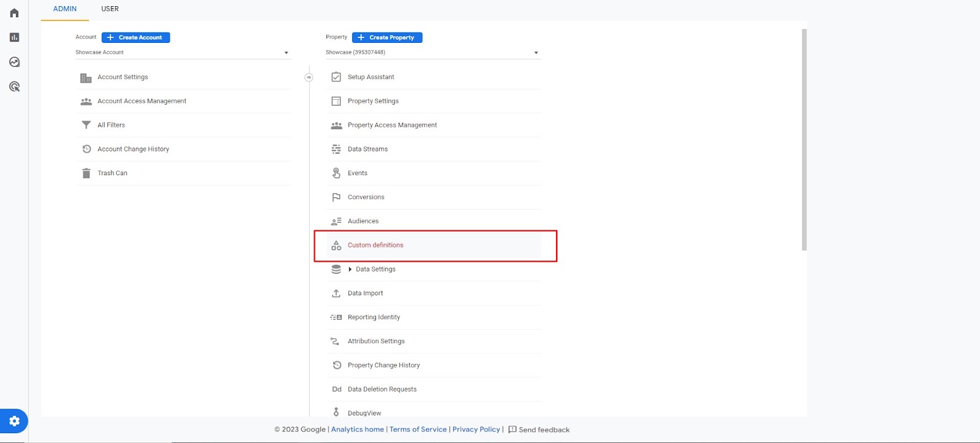The height and width of the screenshot is (443, 980).
Task: Open Property Change History label
Action: point(384,365)
